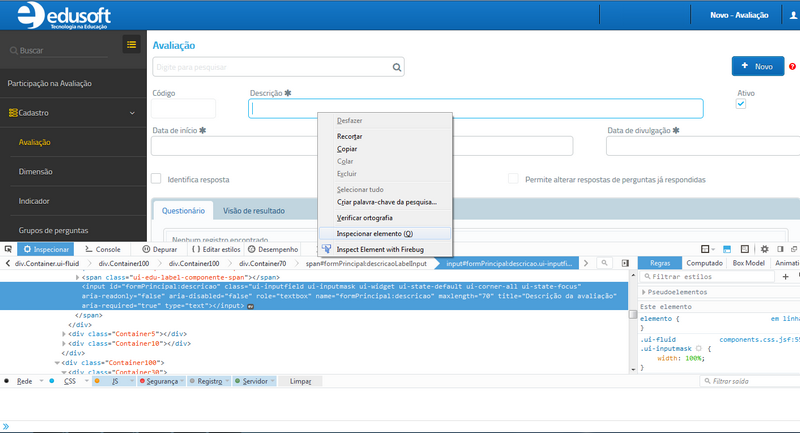Expand the Pseudoelementos section
Screen dimensions: 800x433
click(x=644, y=292)
